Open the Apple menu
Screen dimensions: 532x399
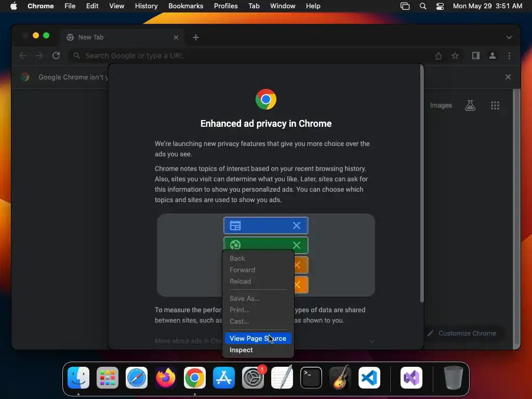(14, 6)
